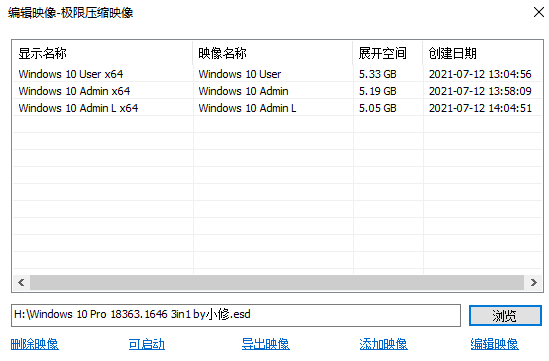
Task: Click the 展开空间 column header
Action: 388,53
